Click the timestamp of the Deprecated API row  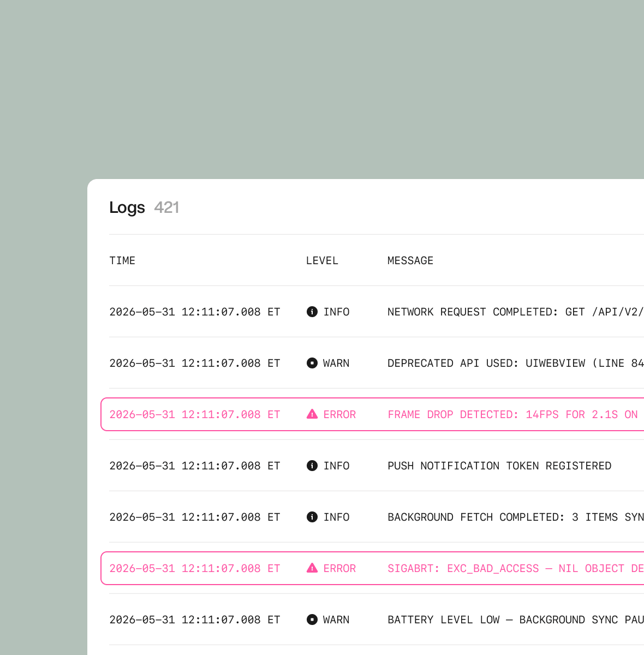coord(195,363)
